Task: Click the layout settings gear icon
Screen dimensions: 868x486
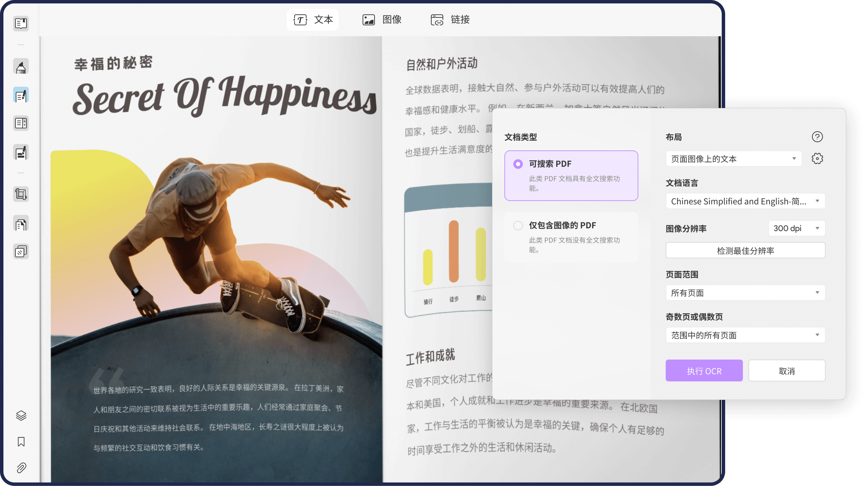Action: tap(817, 159)
